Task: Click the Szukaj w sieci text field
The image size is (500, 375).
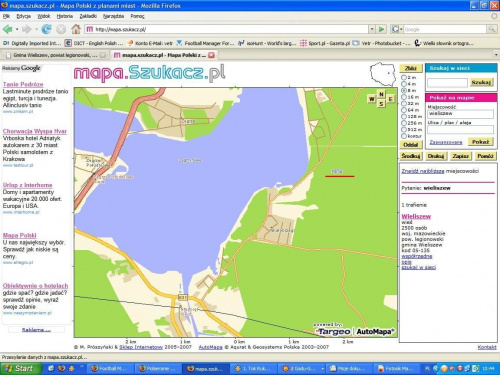Action: (x=447, y=82)
